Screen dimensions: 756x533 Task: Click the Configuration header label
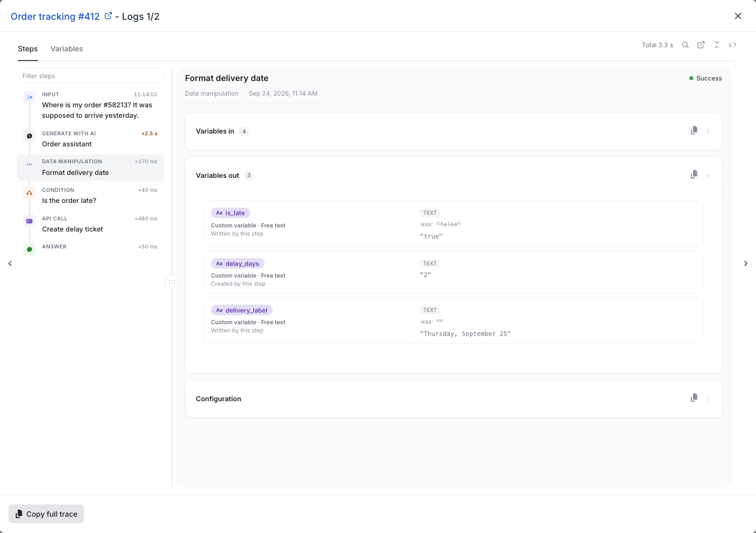coord(219,399)
